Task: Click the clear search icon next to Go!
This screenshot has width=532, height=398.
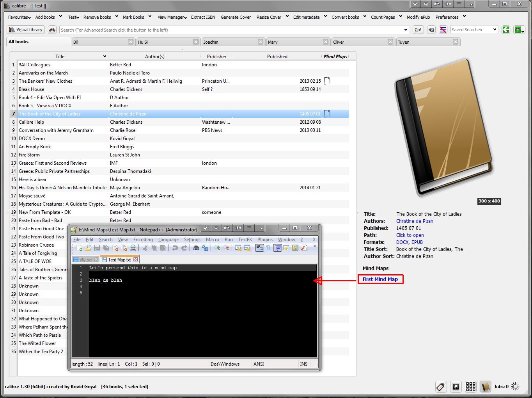Action: 431,30
